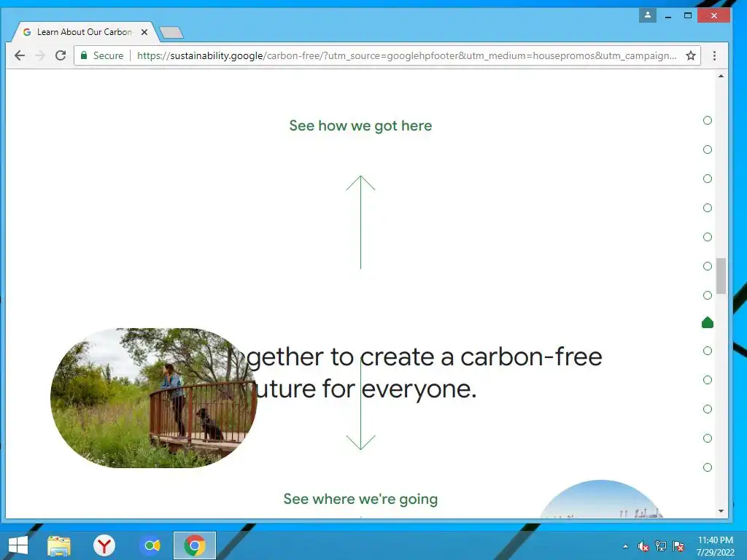Select the third circle in the side navigation
This screenshot has width=747, height=560.
708,179
